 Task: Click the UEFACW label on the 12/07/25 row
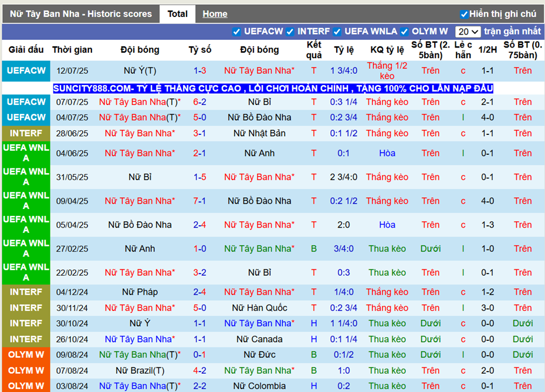pyautogui.click(x=26, y=70)
